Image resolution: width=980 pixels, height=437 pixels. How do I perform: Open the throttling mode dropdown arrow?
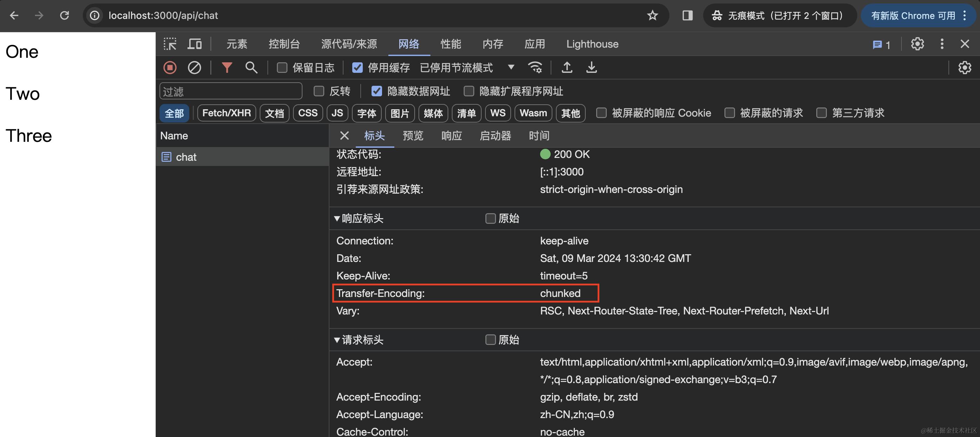pos(511,67)
